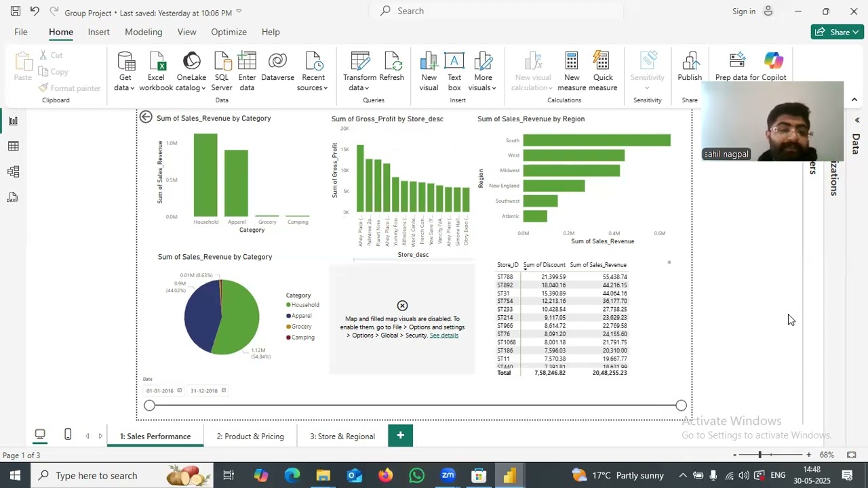Viewport: 868px width, 488px height.
Task: Insert a New visual
Action: click(429, 71)
